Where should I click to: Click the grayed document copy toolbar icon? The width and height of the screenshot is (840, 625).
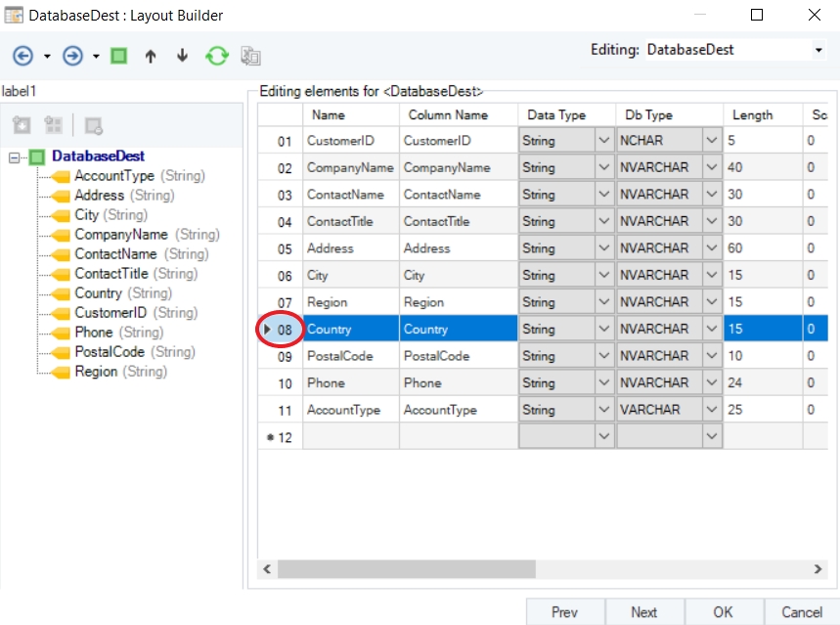(x=250, y=57)
